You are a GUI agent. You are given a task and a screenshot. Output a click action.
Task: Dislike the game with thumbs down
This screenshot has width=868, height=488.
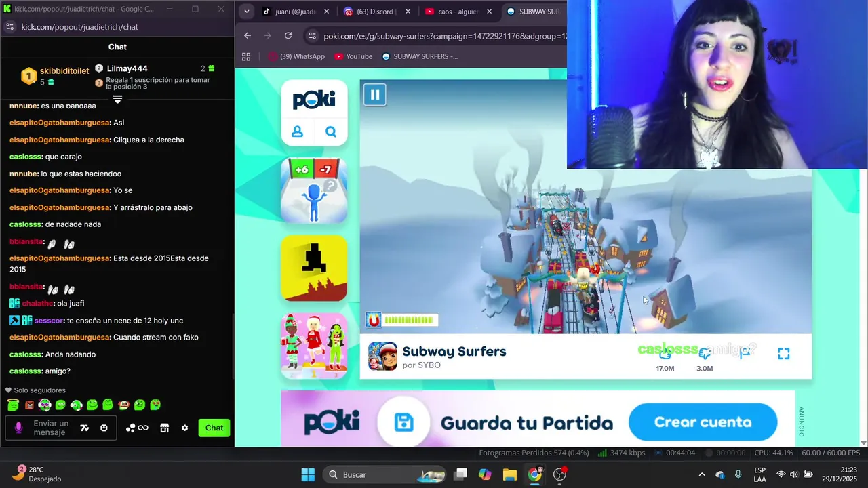(x=705, y=353)
